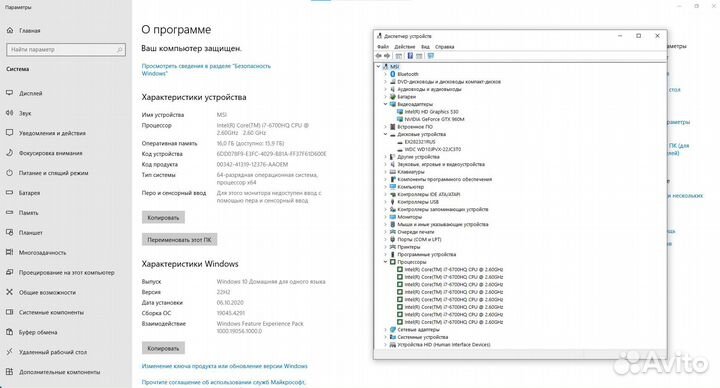Viewport: 720px width, 388px height.
Task: Select the Батареи category in Device Manager
Action: point(406,96)
